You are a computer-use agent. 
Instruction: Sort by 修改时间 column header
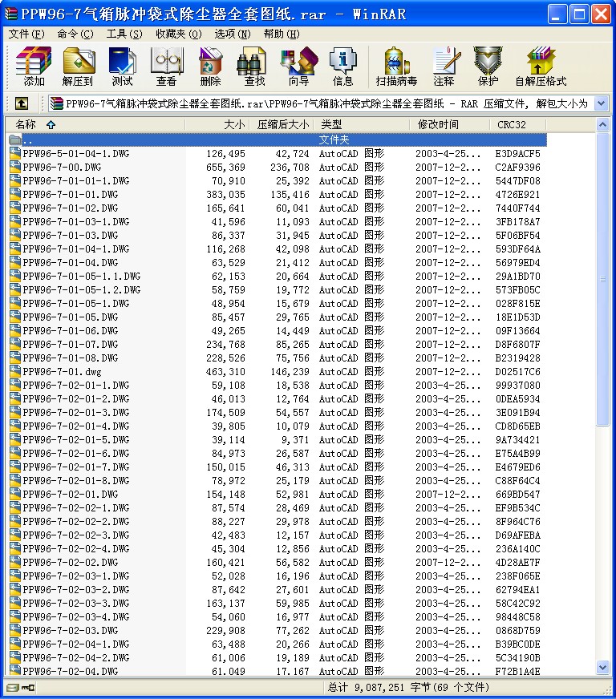pyautogui.click(x=449, y=124)
